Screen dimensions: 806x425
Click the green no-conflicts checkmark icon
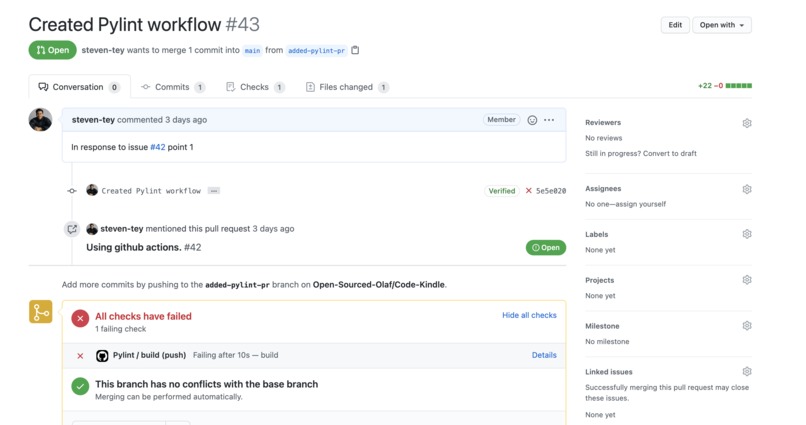click(80, 386)
